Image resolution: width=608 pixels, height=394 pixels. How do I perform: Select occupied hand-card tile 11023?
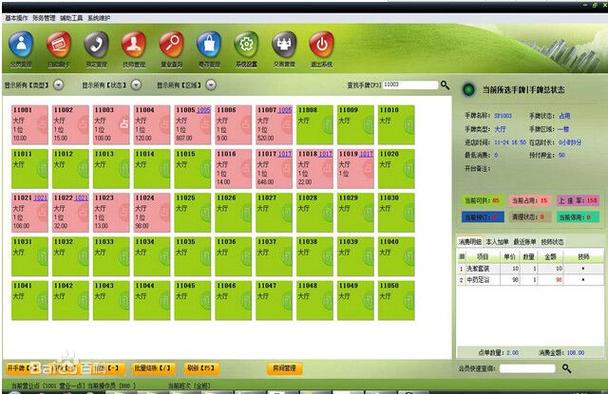click(x=111, y=213)
